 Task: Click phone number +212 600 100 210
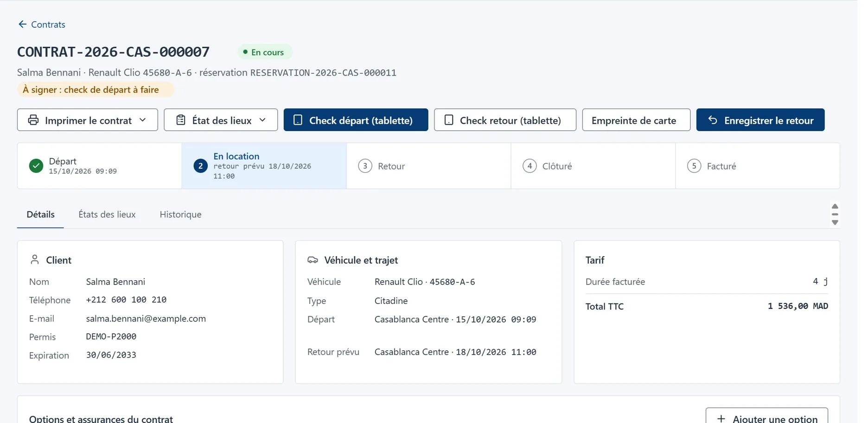[126, 300]
